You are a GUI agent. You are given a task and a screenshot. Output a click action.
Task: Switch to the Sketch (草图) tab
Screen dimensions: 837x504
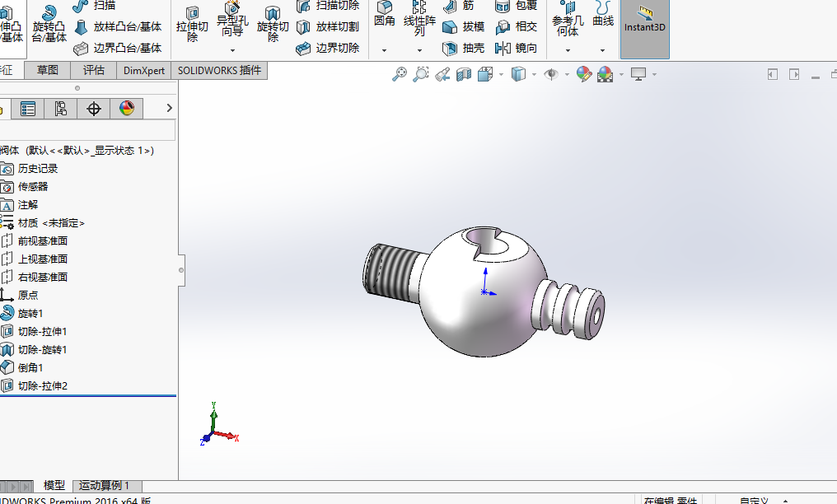[48, 70]
